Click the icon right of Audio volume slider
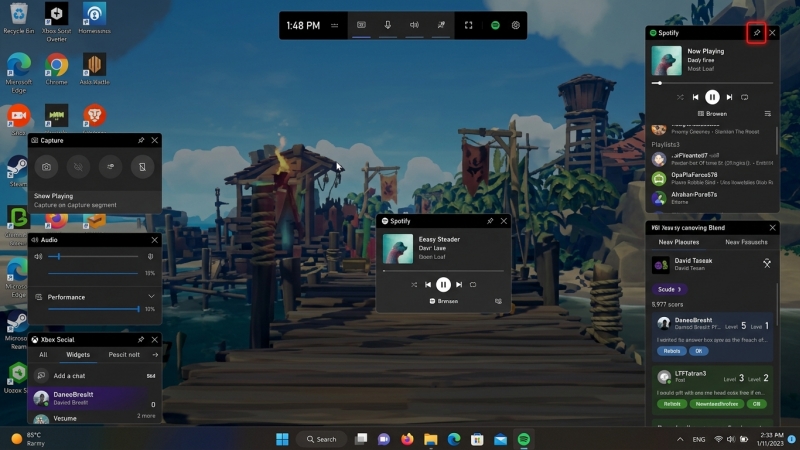The width and height of the screenshot is (800, 450). point(151,257)
